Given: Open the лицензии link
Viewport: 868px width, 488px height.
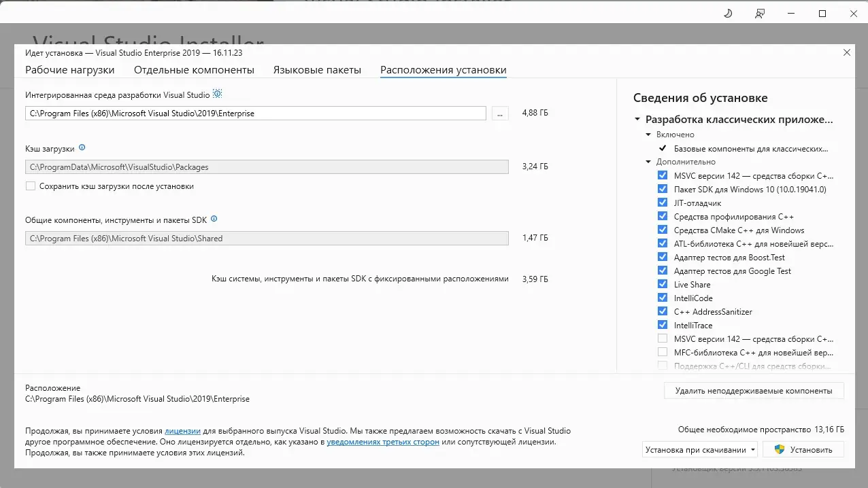Looking at the screenshot, I should 182,431.
